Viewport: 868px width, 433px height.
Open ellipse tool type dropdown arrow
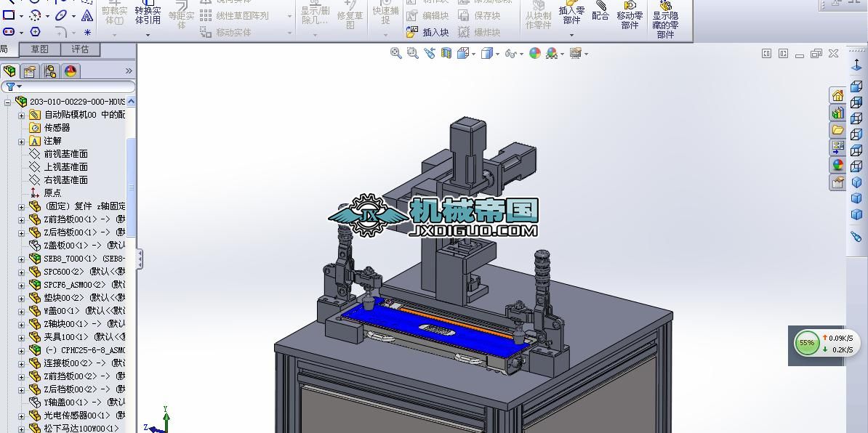[x=73, y=16]
